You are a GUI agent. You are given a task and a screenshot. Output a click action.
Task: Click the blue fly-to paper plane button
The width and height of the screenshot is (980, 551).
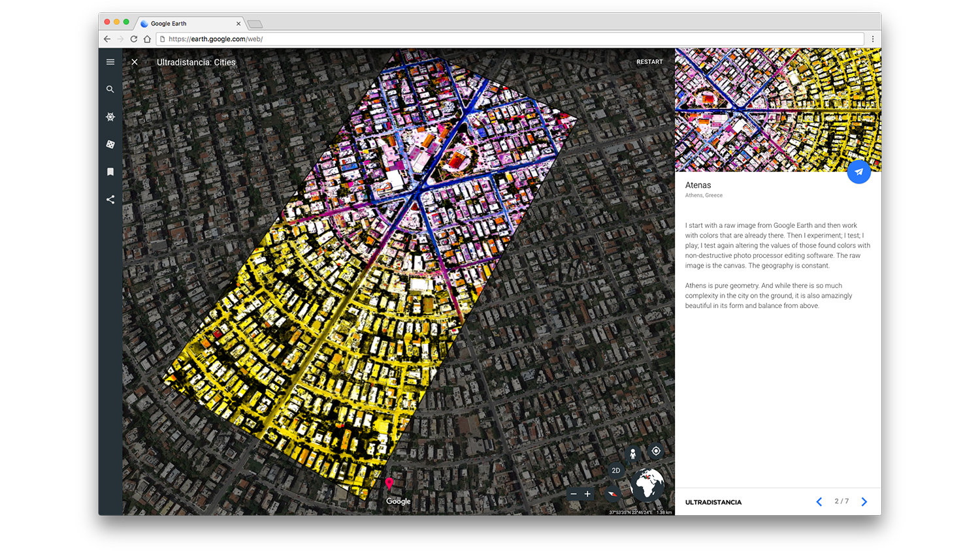point(858,172)
